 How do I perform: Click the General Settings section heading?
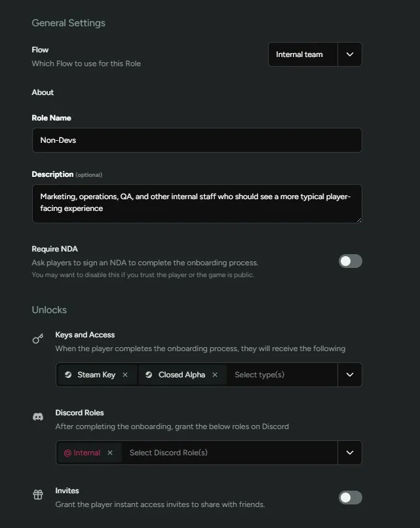point(68,23)
